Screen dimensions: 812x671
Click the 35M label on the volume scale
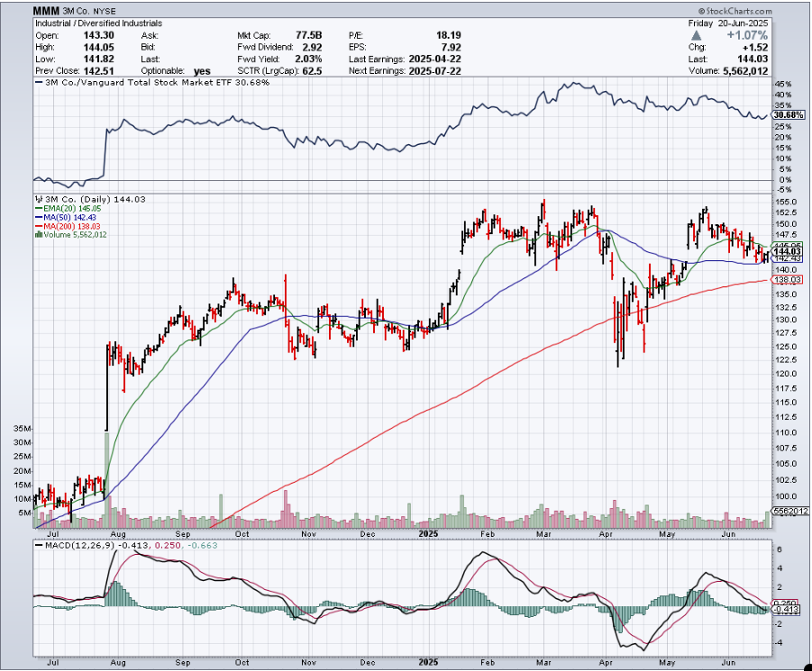pyautogui.click(x=23, y=429)
